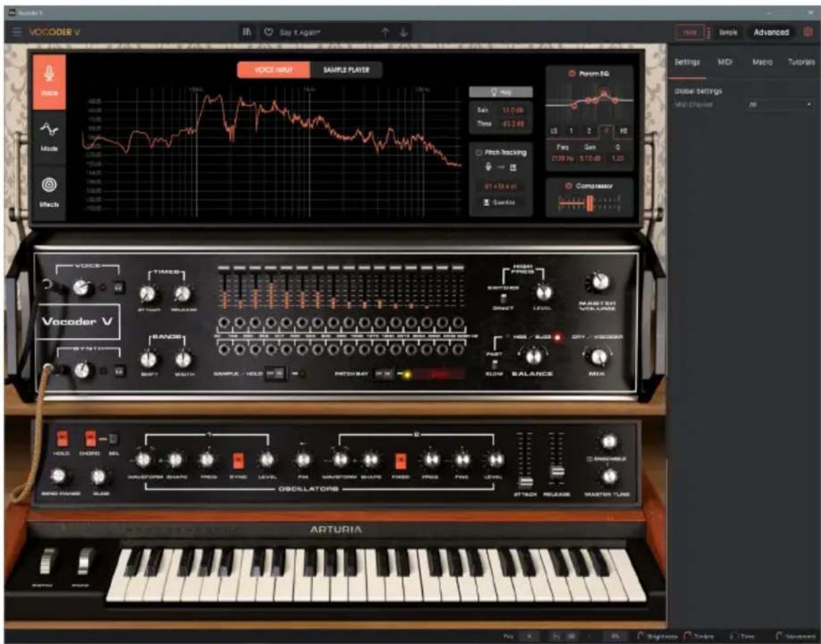Open the preset library browser icon
The height and width of the screenshot is (644, 821).
(247, 32)
